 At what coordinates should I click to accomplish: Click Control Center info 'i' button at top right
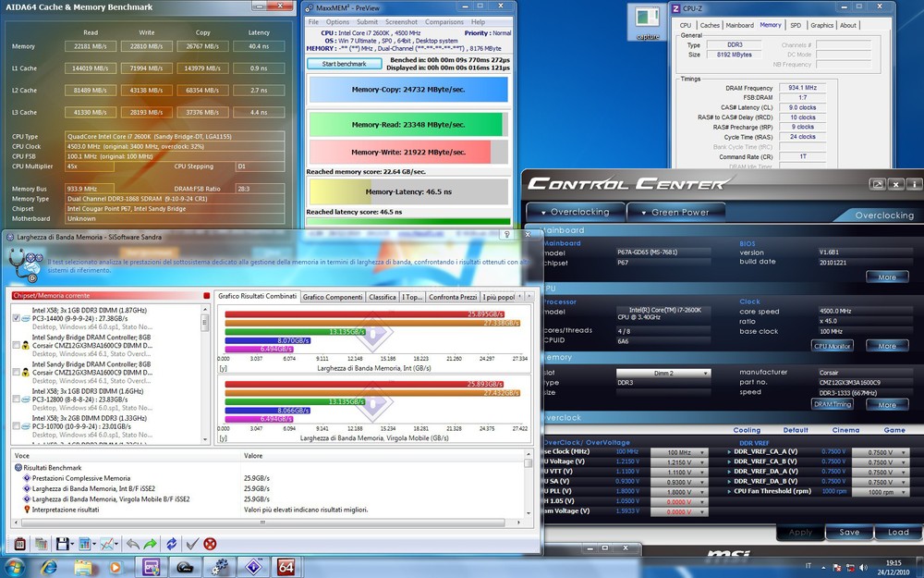pyautogui.click(x=915, y=185)
